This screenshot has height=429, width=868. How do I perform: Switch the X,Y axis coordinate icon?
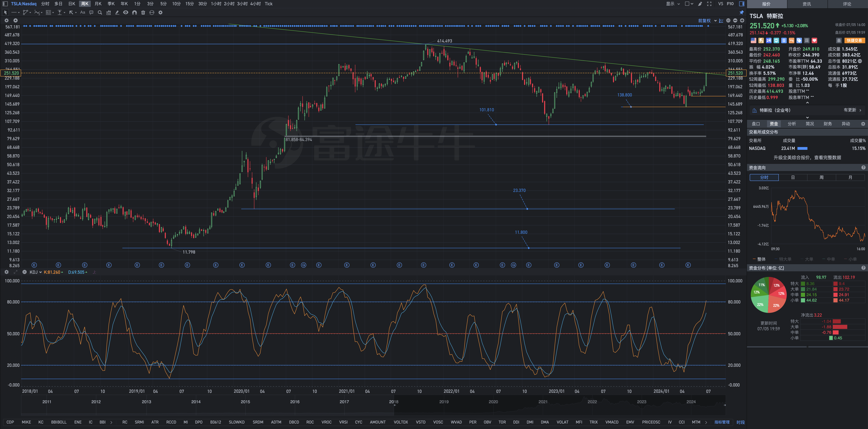(x=721, y=21)
